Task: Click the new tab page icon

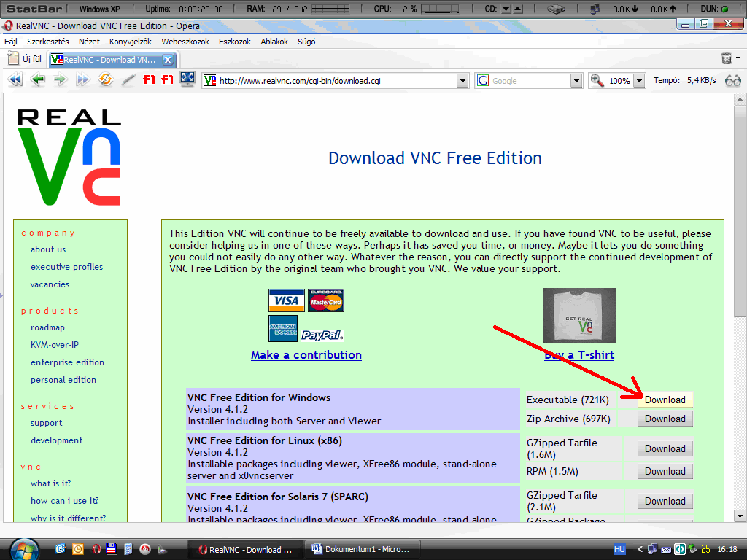Action: click(13, 58)
